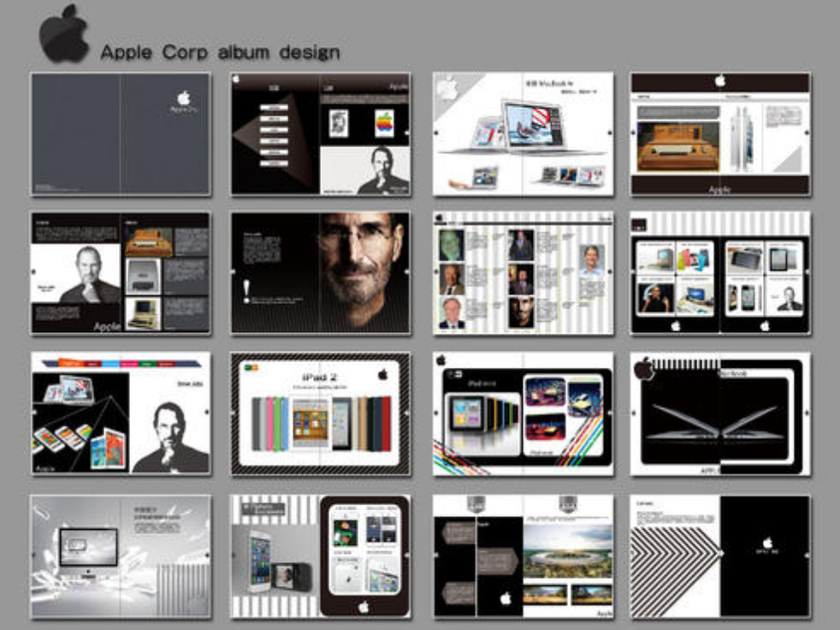
Task: Select the close-up Steve Jobs face spread
Action: click(321, 273)
